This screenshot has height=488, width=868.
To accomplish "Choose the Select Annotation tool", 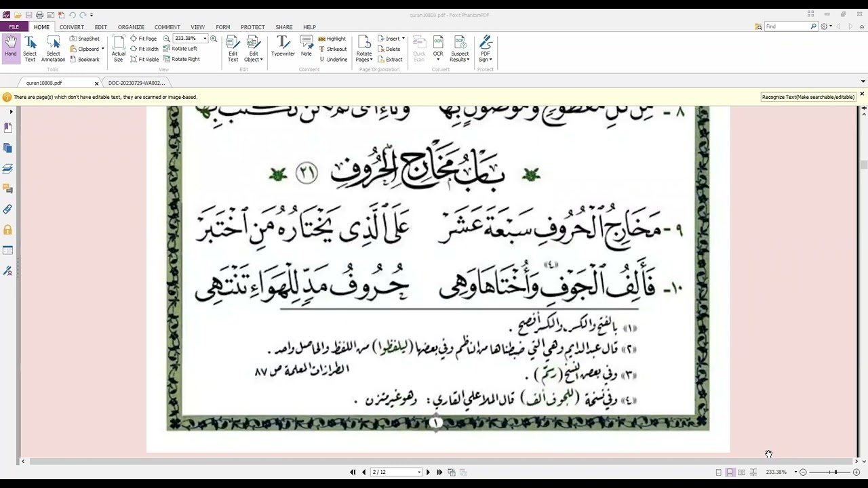I will coord(53,49).
